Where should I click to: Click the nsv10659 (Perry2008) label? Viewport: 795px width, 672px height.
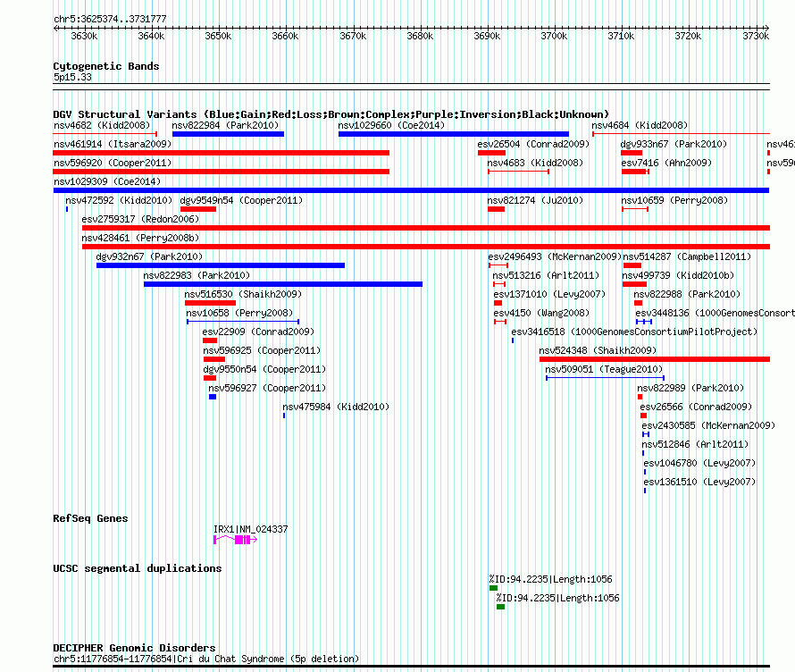674,200
